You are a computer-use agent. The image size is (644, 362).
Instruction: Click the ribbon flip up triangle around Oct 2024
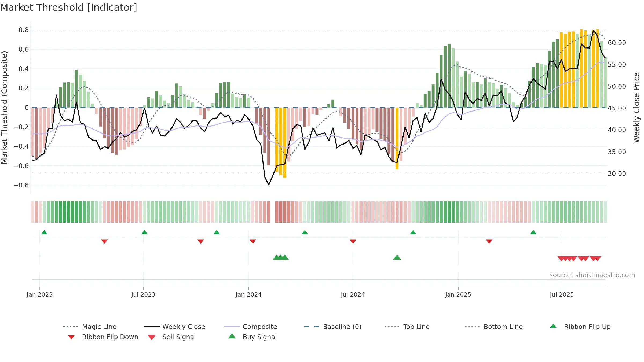click(413, 232)
